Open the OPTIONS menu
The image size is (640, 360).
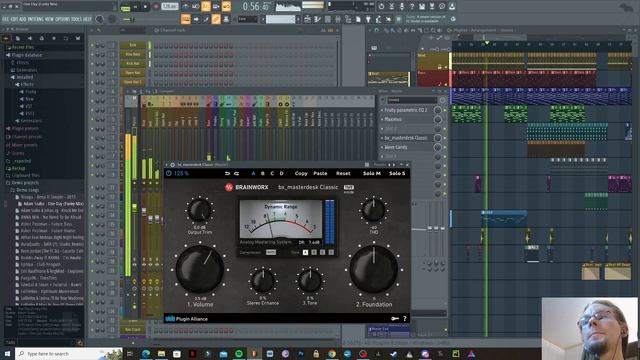[62, 19]
